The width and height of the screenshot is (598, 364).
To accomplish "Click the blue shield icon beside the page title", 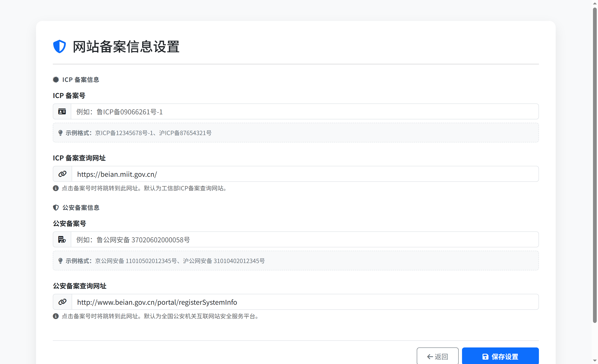I will point(60,46).
